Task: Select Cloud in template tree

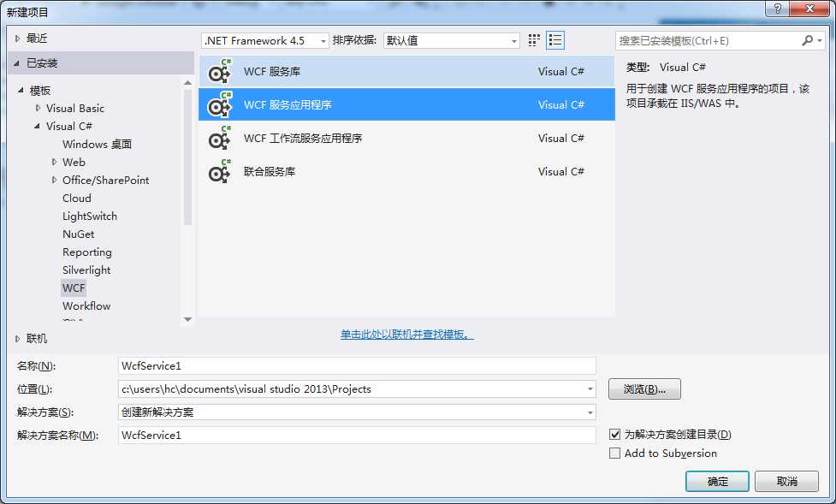Action: point(77,198)
